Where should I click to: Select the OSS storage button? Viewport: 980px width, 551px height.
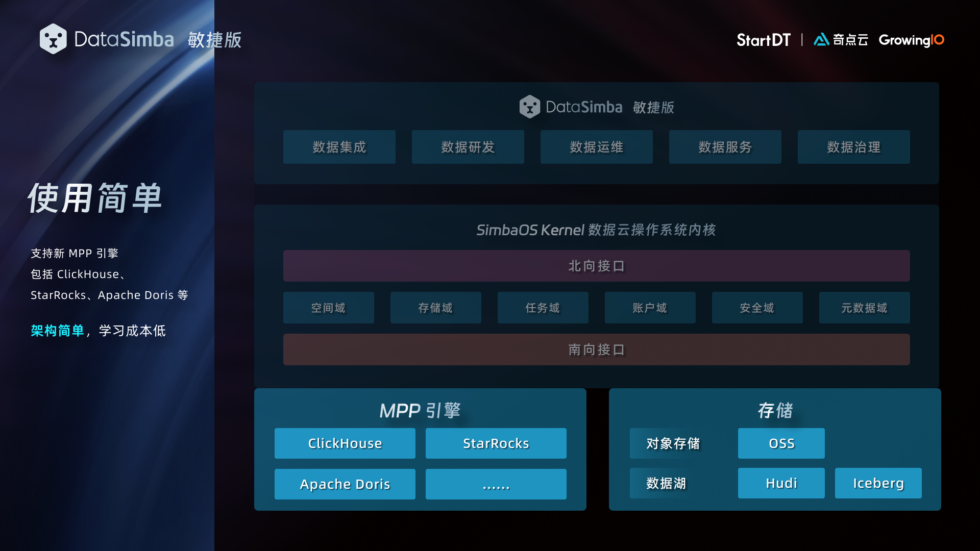781,443
